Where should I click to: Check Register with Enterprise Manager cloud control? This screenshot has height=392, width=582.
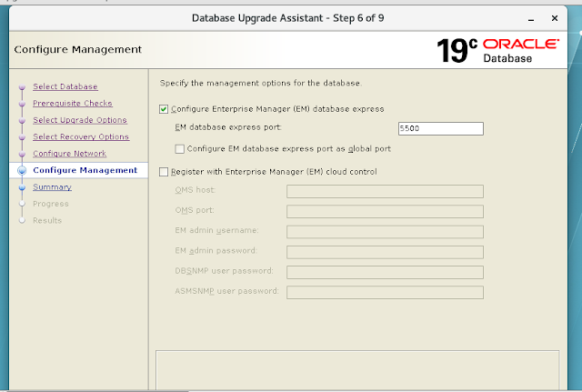[x=164, y=172]
